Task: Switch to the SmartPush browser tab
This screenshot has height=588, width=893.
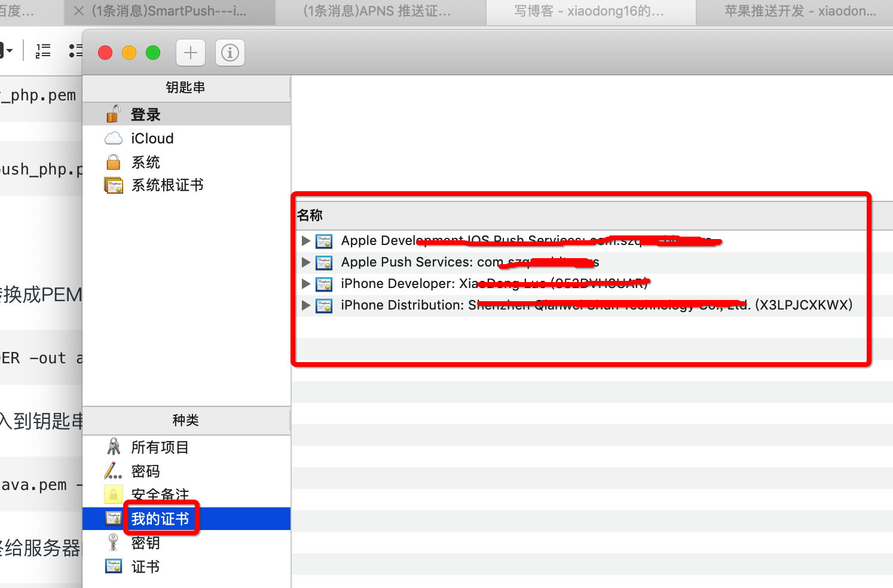Action: point(169,11)
